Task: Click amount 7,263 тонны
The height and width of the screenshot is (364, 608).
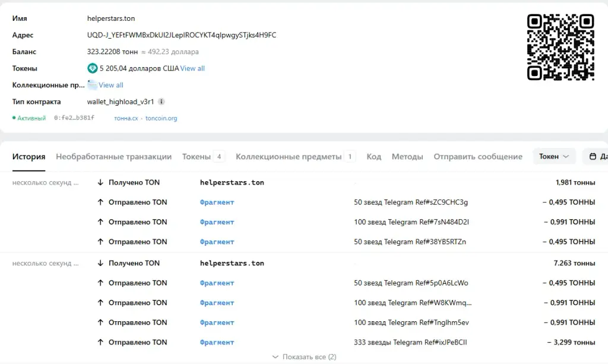Action: (574, 263)
